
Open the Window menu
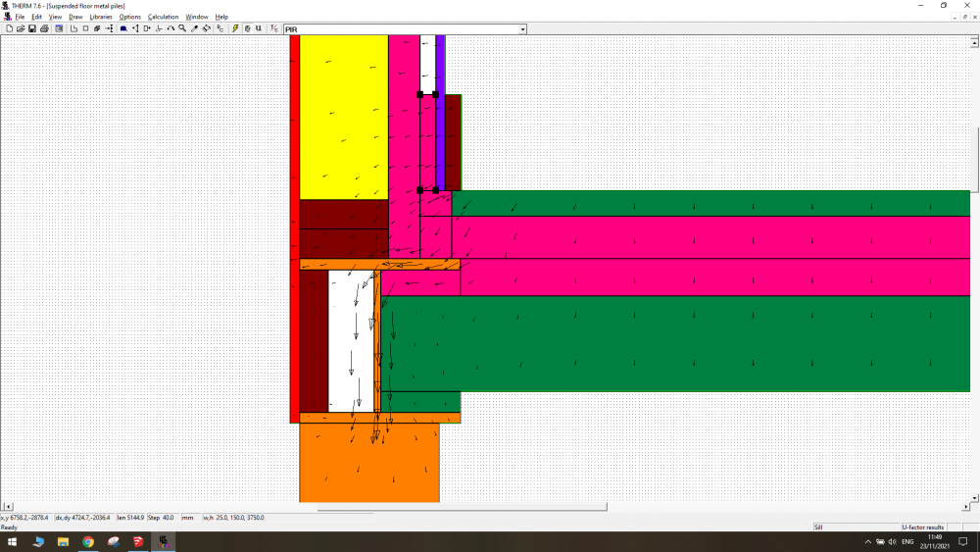[197, 17]
